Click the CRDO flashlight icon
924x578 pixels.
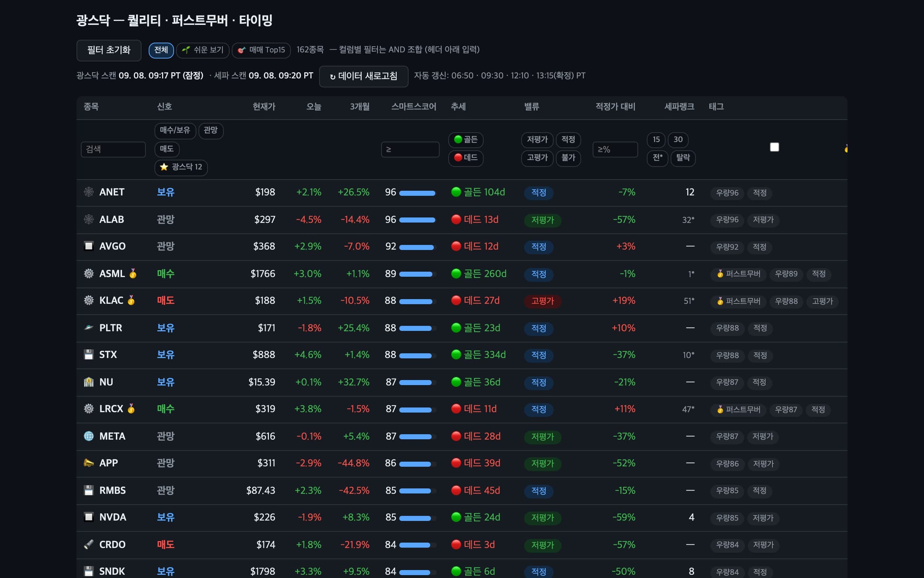(88, 544)
